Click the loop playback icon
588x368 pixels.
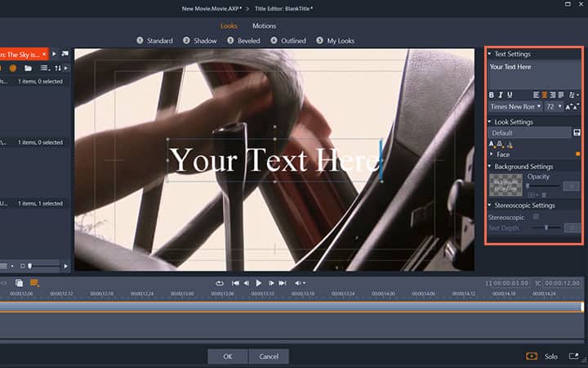click(x=220, y=283)
